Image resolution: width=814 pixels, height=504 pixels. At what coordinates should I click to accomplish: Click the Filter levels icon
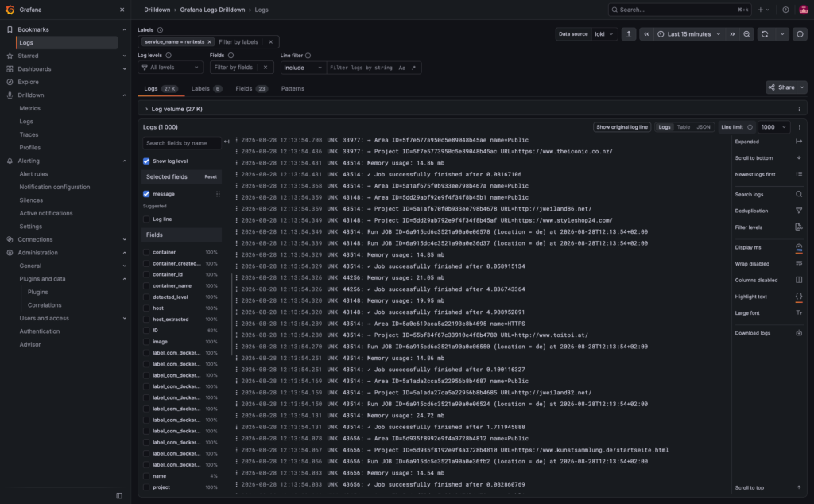pos(798,227)
